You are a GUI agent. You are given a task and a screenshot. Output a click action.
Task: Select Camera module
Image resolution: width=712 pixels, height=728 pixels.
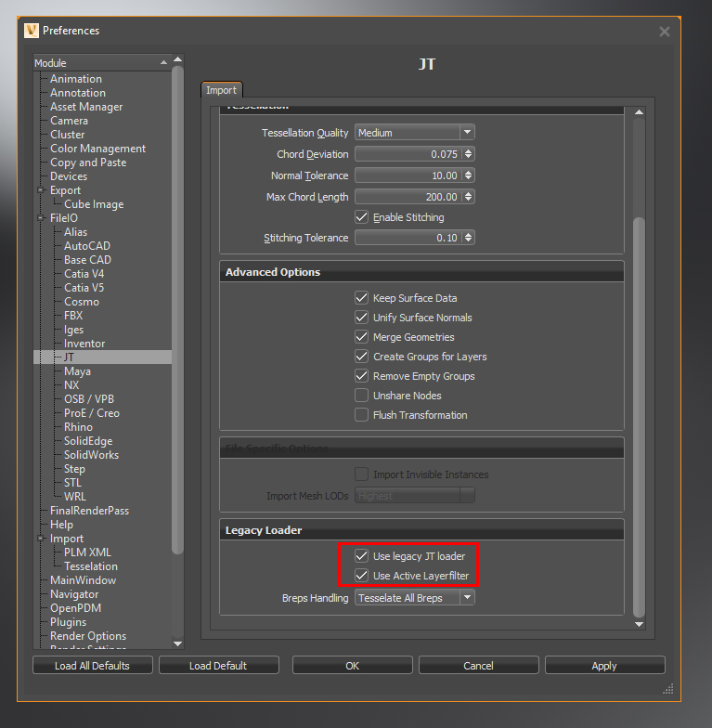(69, 121)
